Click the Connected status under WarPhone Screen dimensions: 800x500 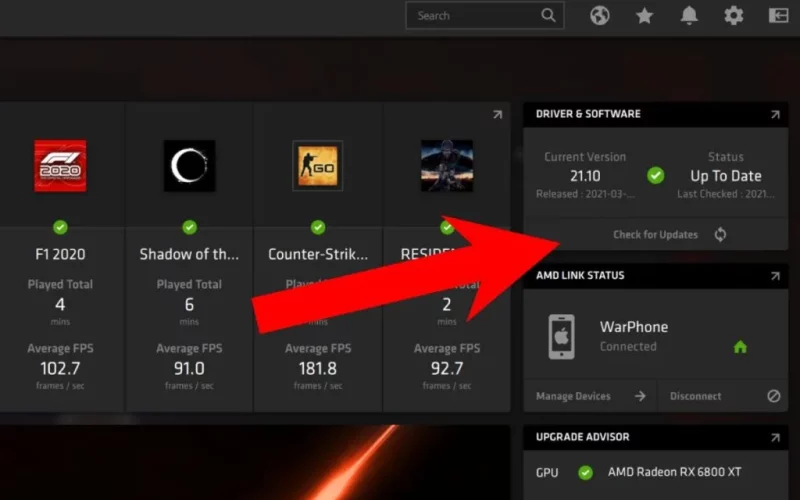[628, 347]
